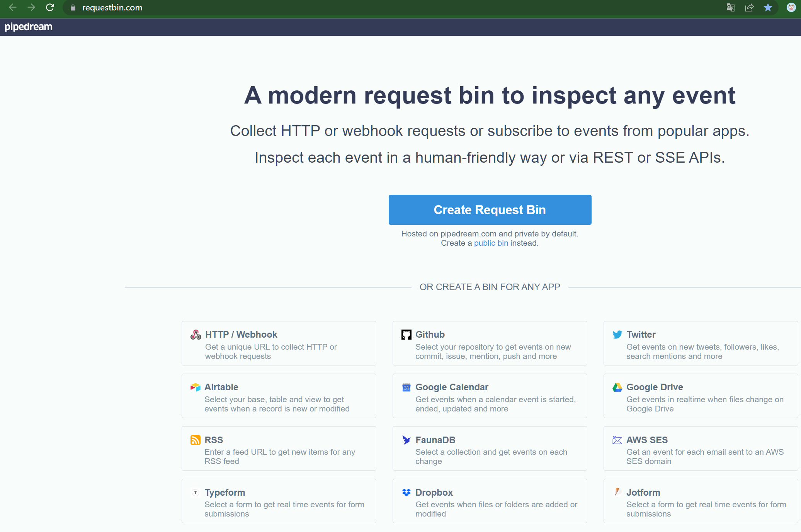Image resolution: width=801 pixels, height=532 pixels.
Task: Click the orange RSS feed icon
Action: click(195, 440)
